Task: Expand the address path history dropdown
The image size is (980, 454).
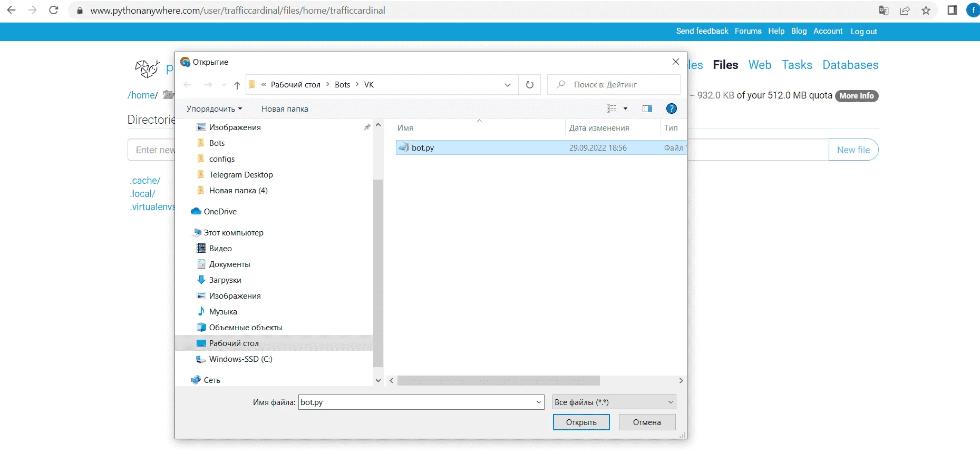Action: (507, 85)
